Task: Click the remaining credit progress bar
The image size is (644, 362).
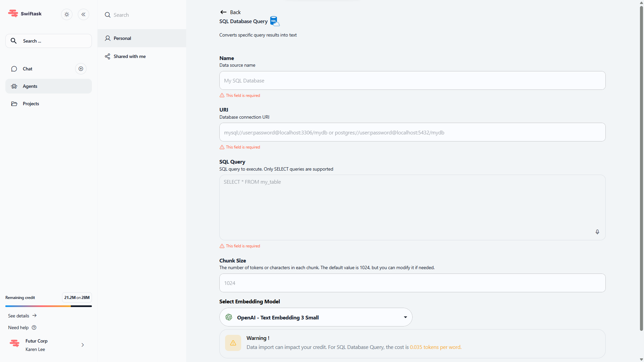Action: pyautogui.click(x=49, y=306)
